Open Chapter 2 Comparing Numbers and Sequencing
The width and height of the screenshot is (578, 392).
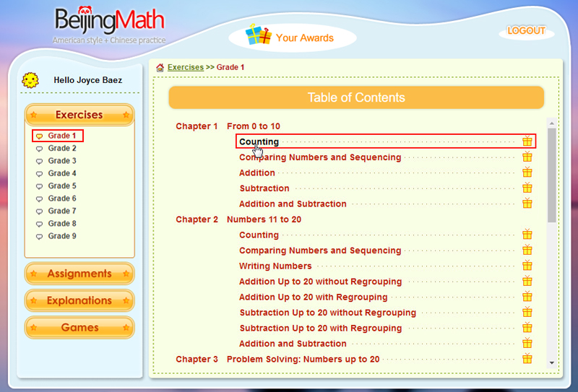(320, 251)
